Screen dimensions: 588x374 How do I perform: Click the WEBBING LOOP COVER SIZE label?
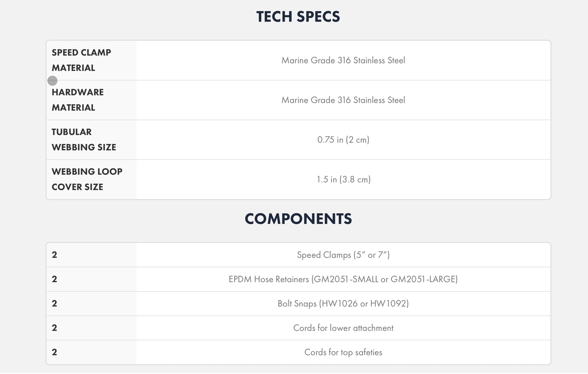[x=87, y=179]
